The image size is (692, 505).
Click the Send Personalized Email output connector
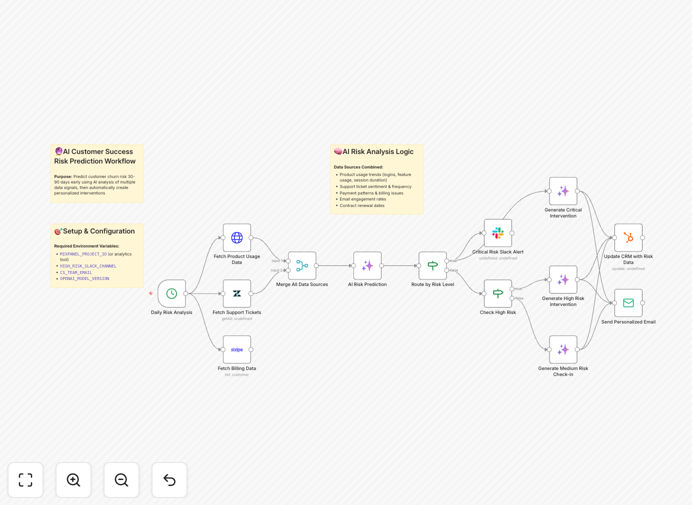coord(643,303)
